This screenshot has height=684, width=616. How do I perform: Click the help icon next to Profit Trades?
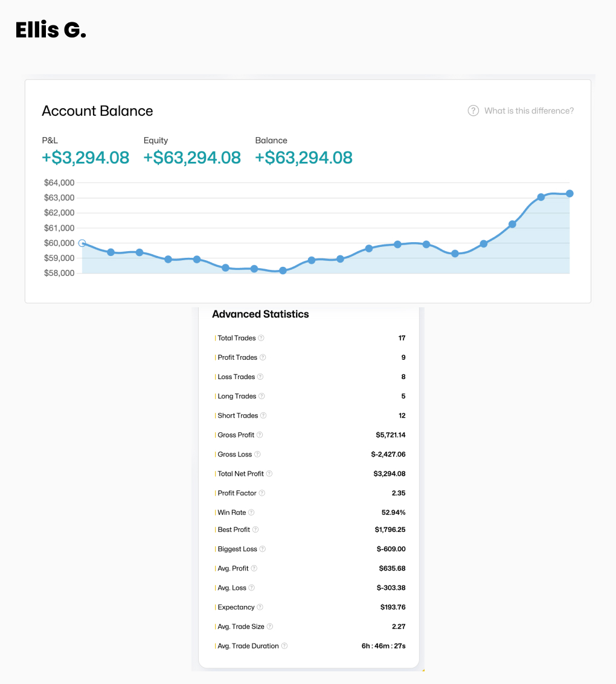coord(263,357)
